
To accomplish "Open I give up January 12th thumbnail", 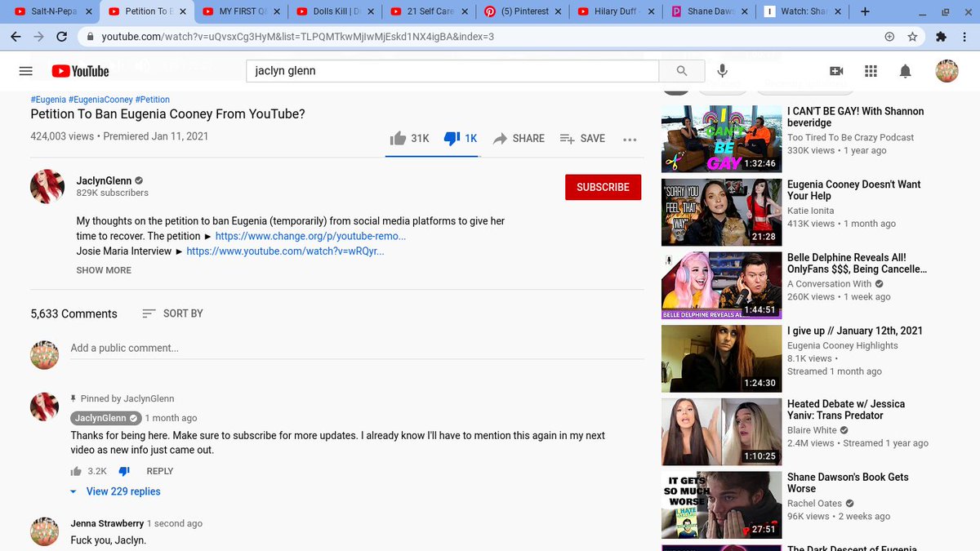I will pos(721,358).
